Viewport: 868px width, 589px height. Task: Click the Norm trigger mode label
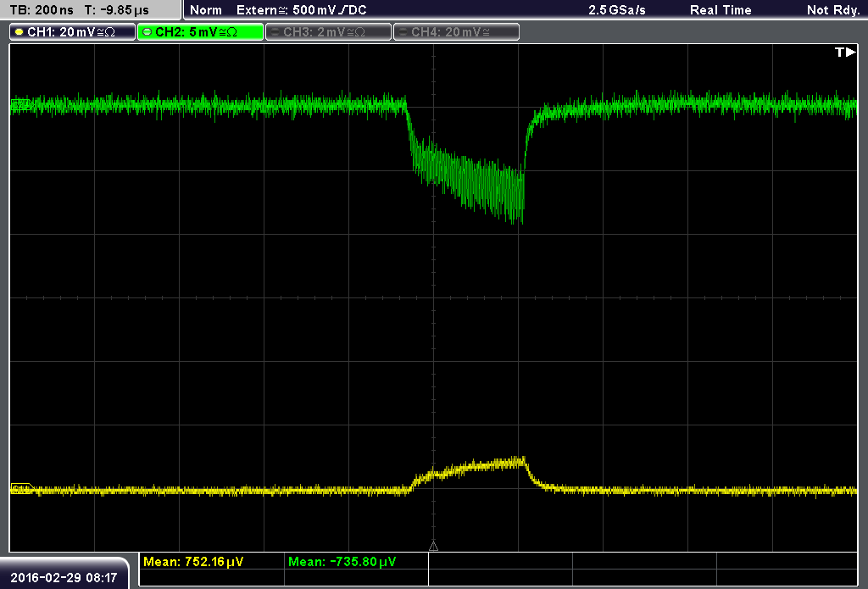206,10
